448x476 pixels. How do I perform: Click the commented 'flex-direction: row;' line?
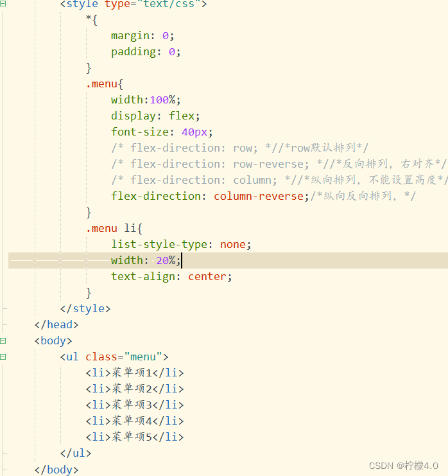(x=239, y=148)
